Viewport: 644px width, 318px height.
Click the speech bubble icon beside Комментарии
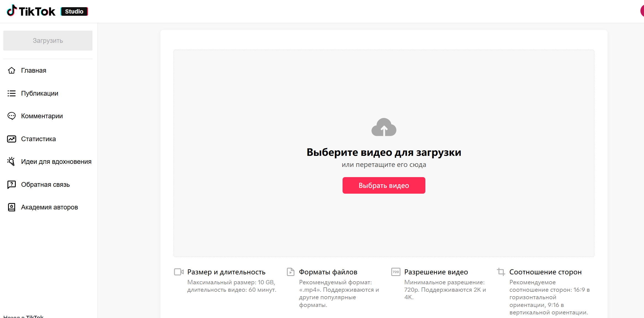pyautogui.click(x=12, y=116)
